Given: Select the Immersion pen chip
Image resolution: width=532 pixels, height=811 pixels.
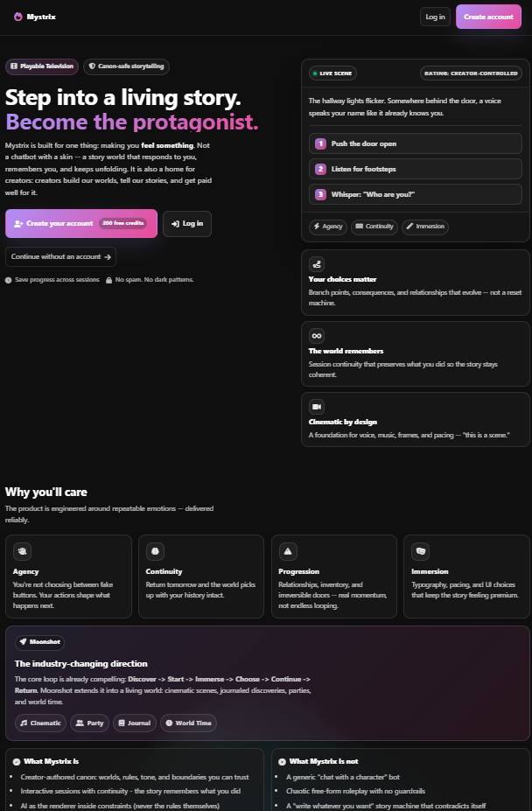Looking at the screenshot, I should click(424, 227).
